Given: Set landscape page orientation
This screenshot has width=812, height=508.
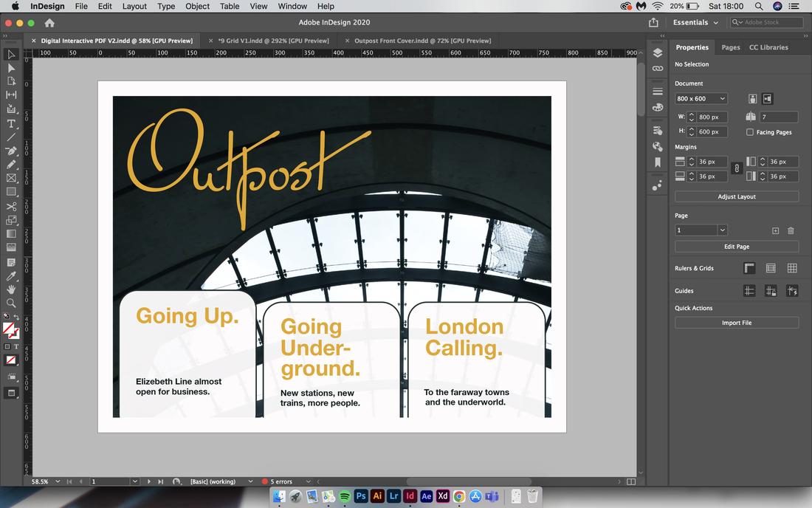Looking at the screenshot, I should [x=768, y=98].
